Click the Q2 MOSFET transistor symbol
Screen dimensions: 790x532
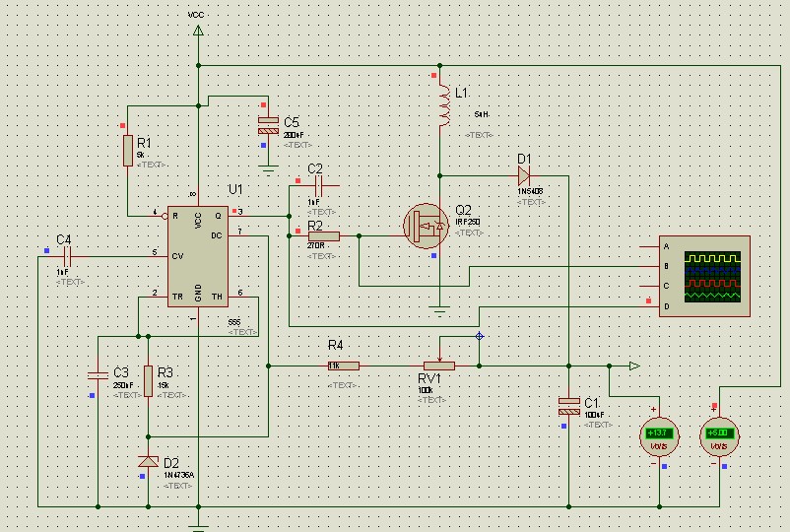click(x=425, y=228)
